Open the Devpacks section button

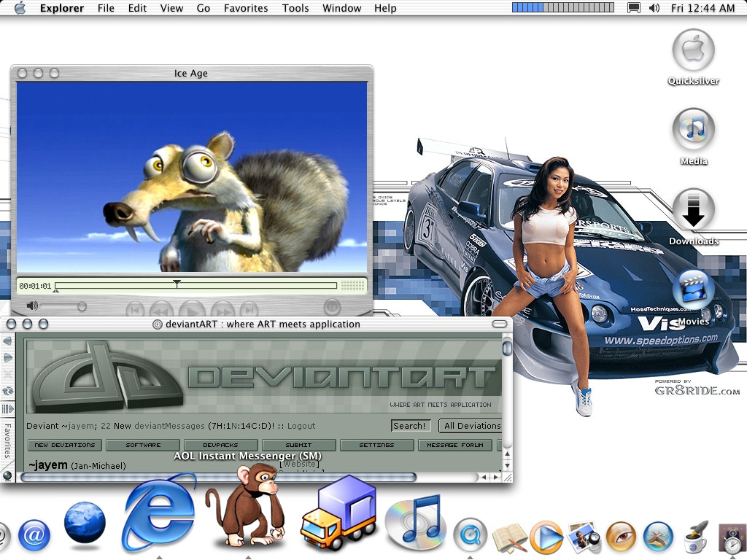[220, 445]
